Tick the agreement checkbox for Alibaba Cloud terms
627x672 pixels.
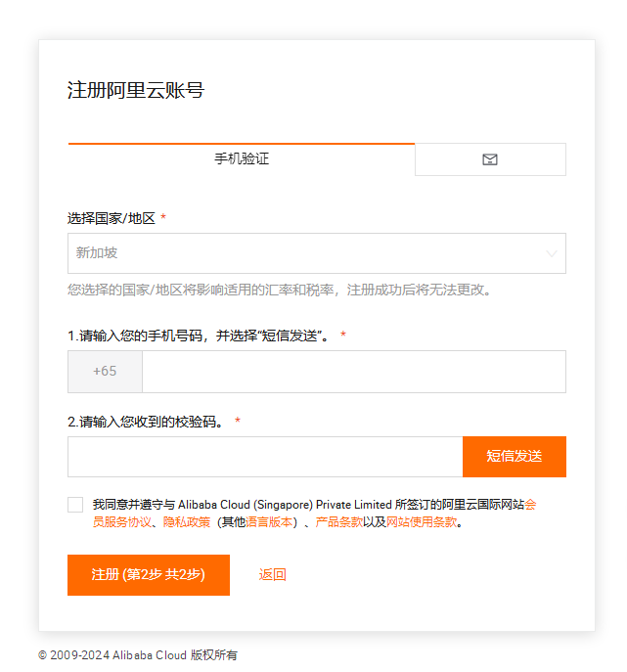75,505
